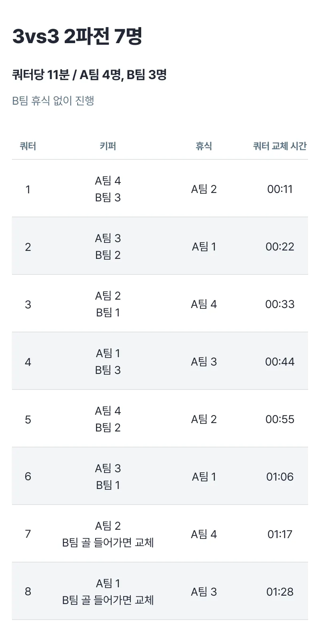The width and height of the screenshot is (320, 644).
Task: Click the '휴식' column header
Action: point(204,146)
